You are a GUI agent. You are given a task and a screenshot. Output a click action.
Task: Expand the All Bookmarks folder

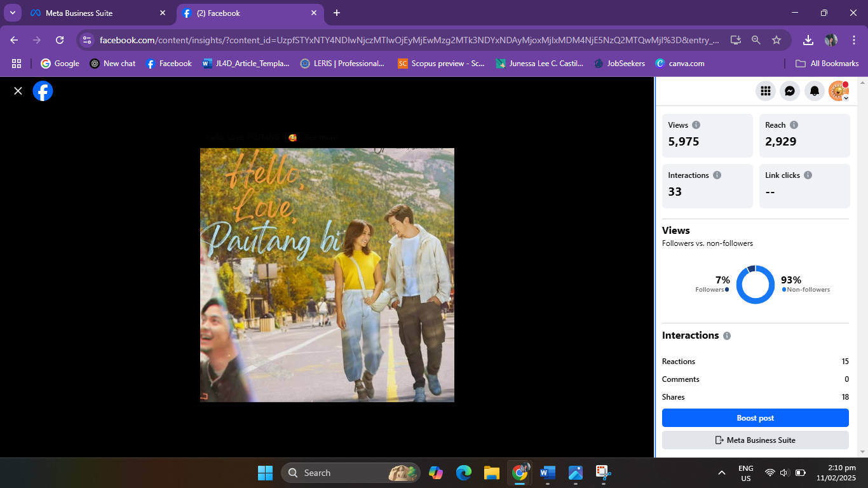pyautogui.click(x=827, y=64)
